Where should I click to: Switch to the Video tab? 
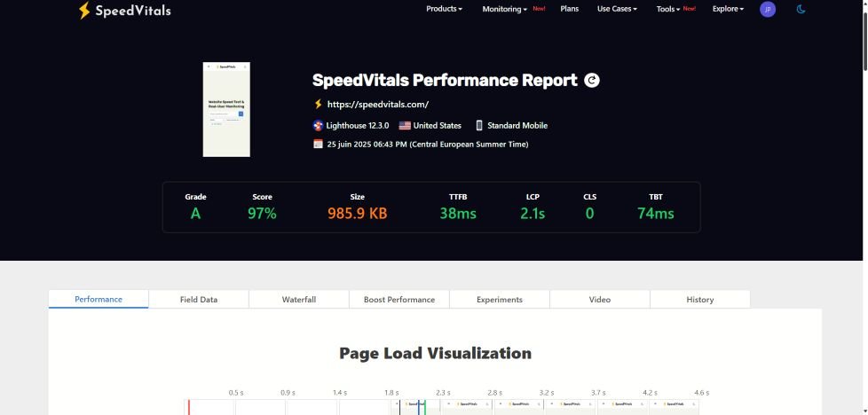[599, 300]
